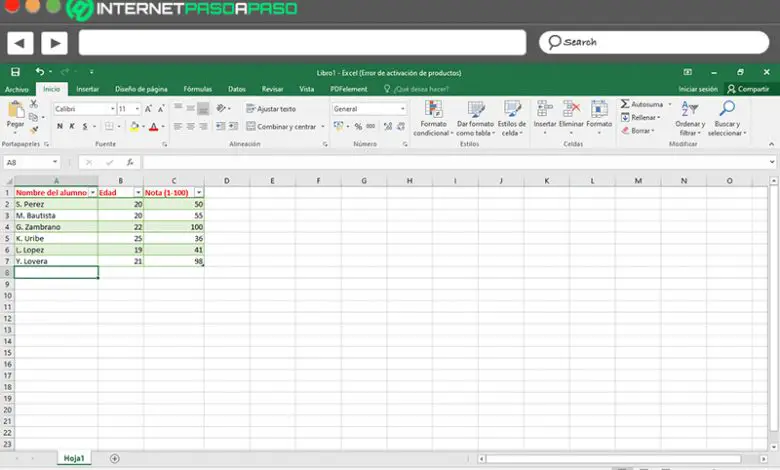Open filter dropdown for Nota (1-100)
Viewport: 780px width, 470px height.
click(199, 192)
